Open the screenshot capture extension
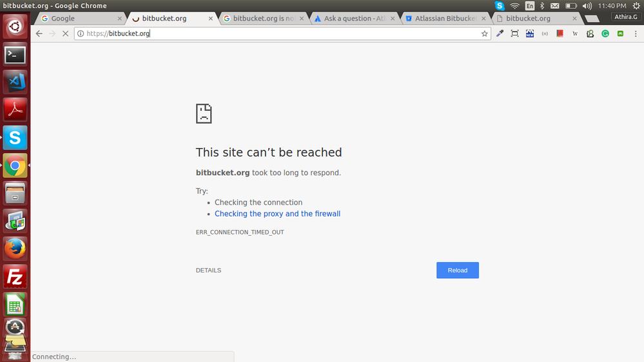The image size is (644, 362). [514, 33]
